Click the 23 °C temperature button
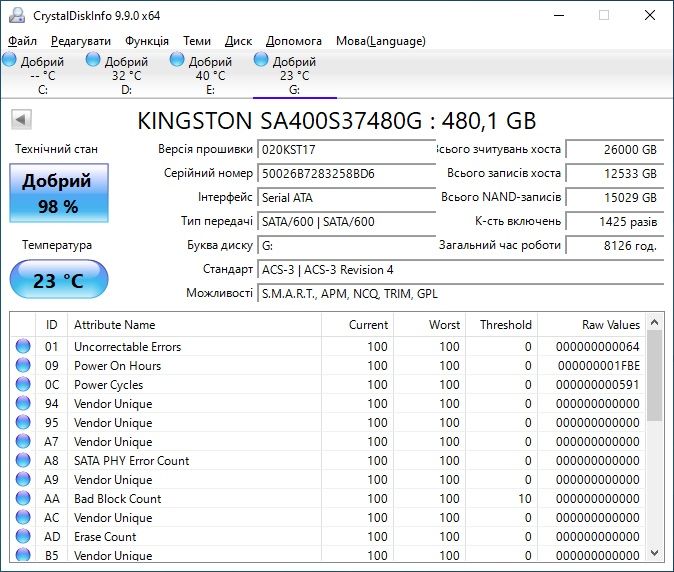Viewport: 674px width, 572px height. [59, 280]
